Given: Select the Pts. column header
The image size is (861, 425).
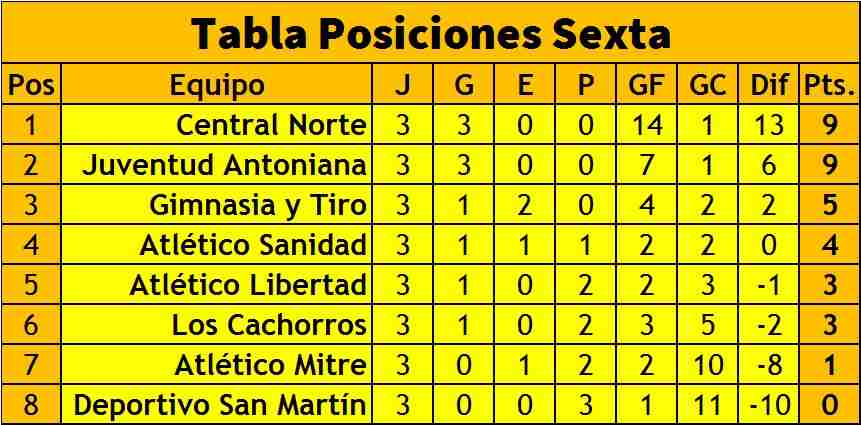Looking at the screenshot, I should pyautogui.click(x=830, y=84).
